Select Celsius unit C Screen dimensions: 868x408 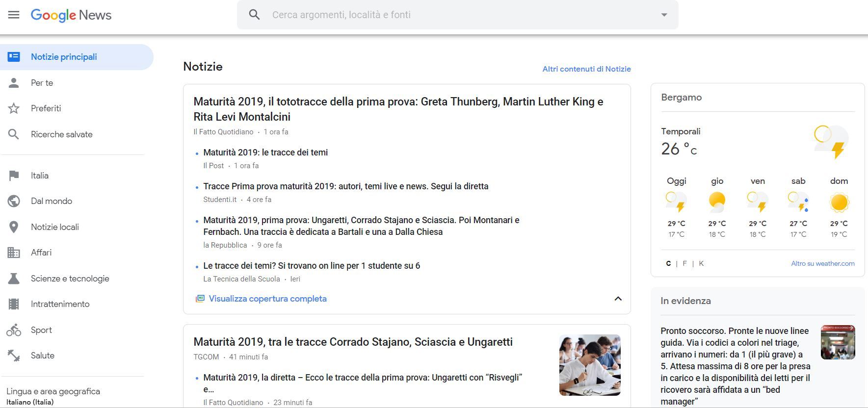coord(668,263)
